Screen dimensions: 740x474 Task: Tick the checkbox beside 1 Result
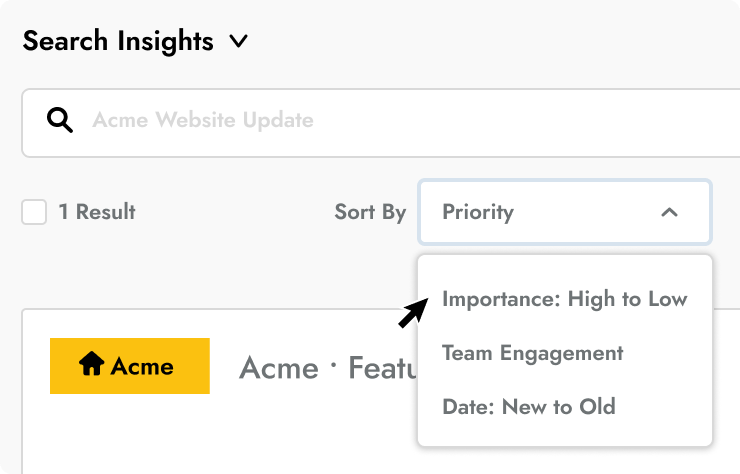pos(34,212)
